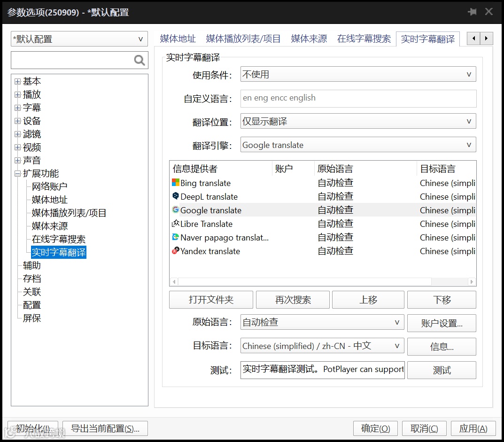
Task: Click the 打开文件夹 button
Action: pyautogui.click(x=211, y=300)
